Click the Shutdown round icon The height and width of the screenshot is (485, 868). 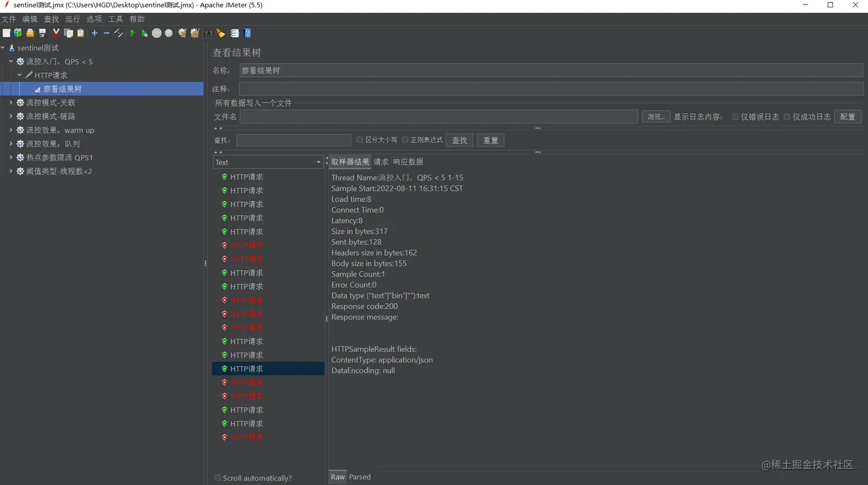169,33
